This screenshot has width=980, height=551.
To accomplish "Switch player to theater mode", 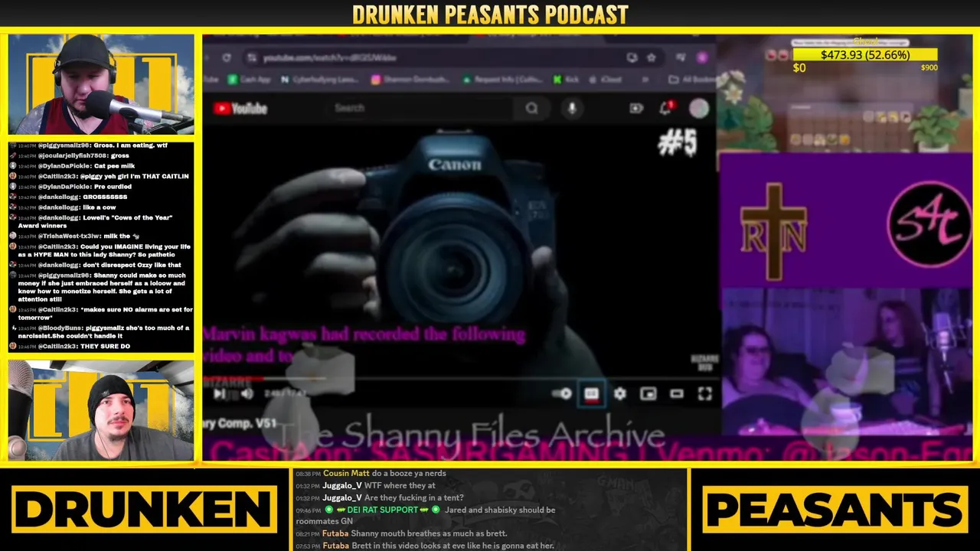I will click(676, 394).
